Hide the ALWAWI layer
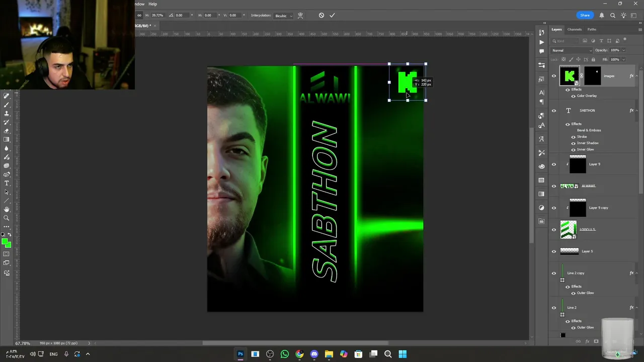Image resolution: width=644 pixels, height=362 pixels. point(554,186)
